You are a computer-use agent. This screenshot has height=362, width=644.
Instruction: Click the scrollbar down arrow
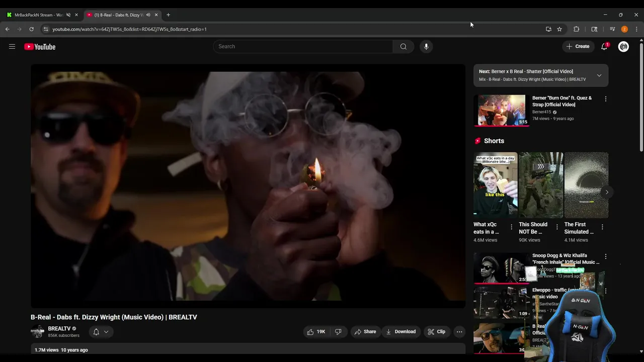pyautogui.click(x=641, y=351)
